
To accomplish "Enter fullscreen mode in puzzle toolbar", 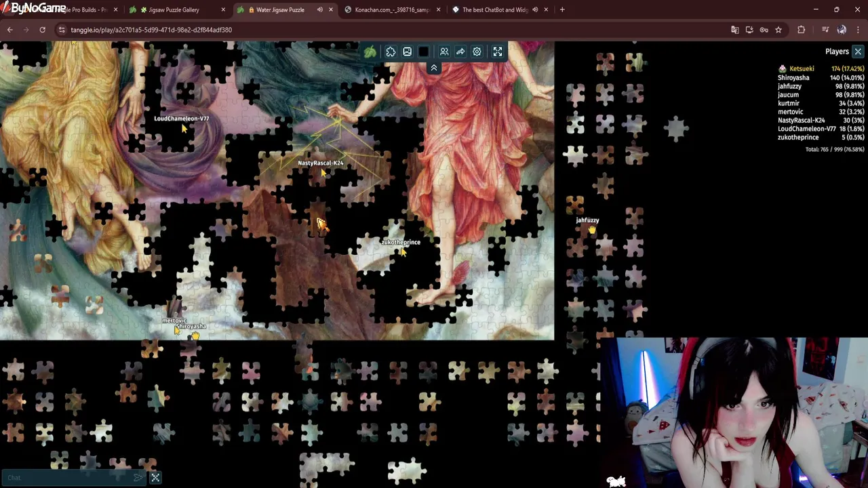I will 498,52.
